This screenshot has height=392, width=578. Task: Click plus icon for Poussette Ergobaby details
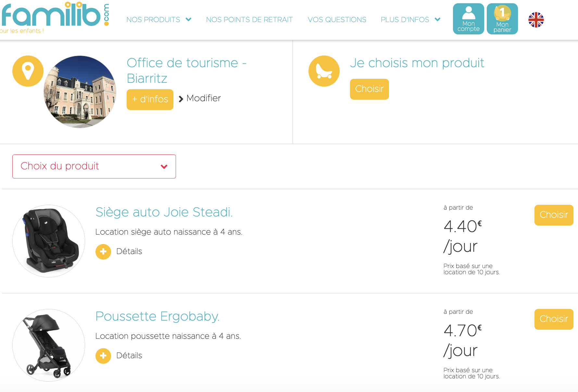tap(103, 356)
